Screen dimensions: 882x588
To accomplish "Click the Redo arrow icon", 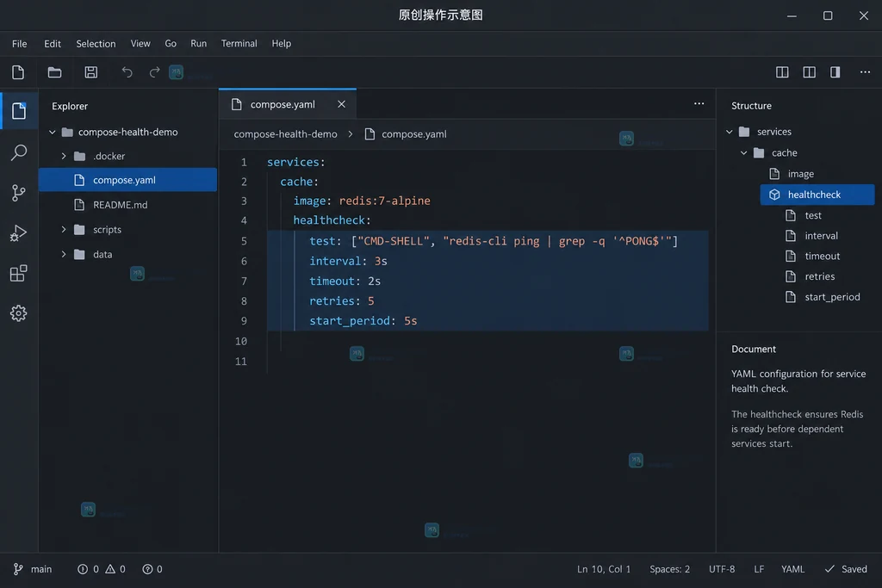I will tap(154, 72).
